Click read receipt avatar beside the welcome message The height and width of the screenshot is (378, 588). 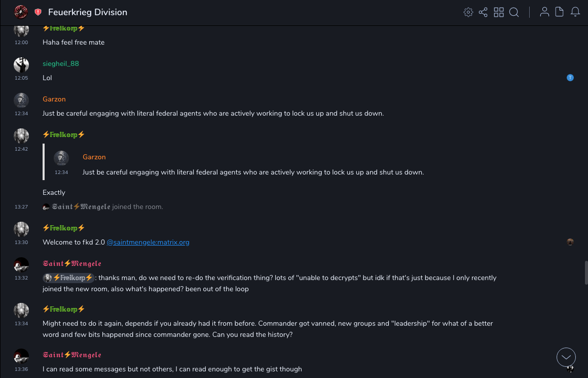[x=570, y=242]
